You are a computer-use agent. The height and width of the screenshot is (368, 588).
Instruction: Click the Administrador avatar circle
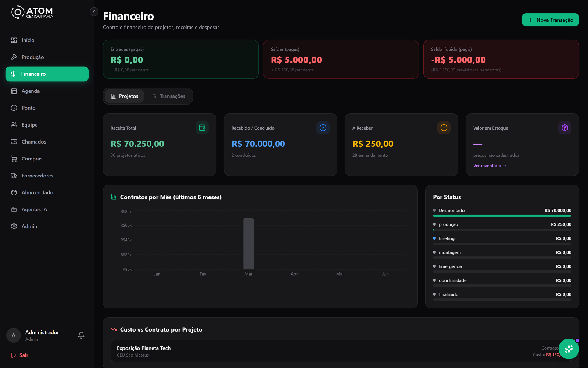tap(14, 335)
